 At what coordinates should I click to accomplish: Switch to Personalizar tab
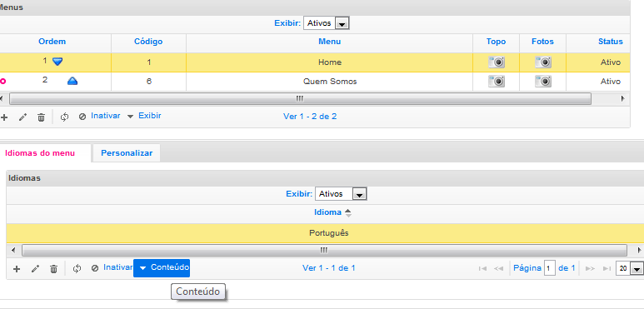pyautogui.click(x=127, y=153)
